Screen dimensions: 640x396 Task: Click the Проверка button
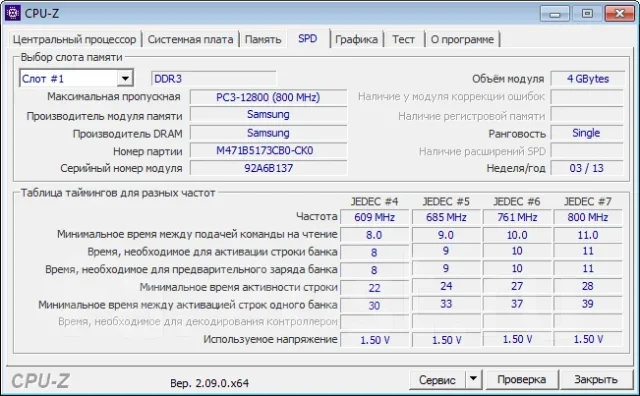(x=521, y=380)
